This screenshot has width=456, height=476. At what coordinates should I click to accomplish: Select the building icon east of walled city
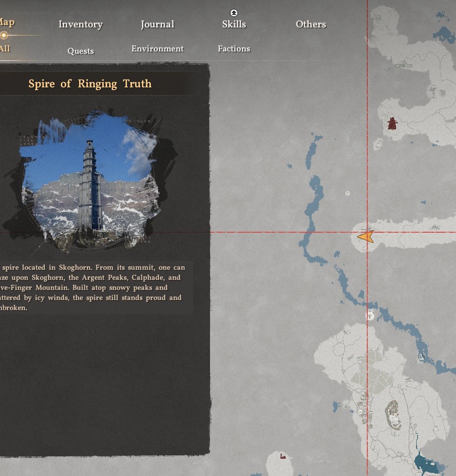413,426
